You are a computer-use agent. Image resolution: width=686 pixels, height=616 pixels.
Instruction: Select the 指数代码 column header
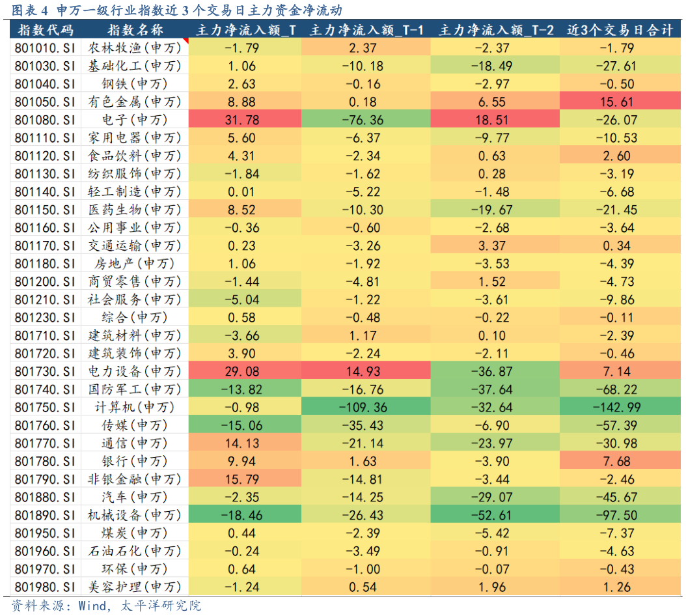tap(45, 30)
